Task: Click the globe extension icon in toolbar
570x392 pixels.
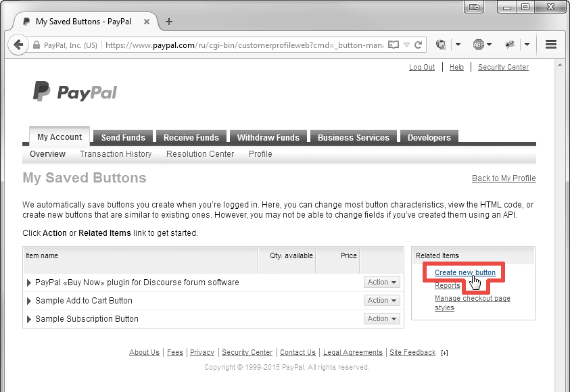Action: 441,45
